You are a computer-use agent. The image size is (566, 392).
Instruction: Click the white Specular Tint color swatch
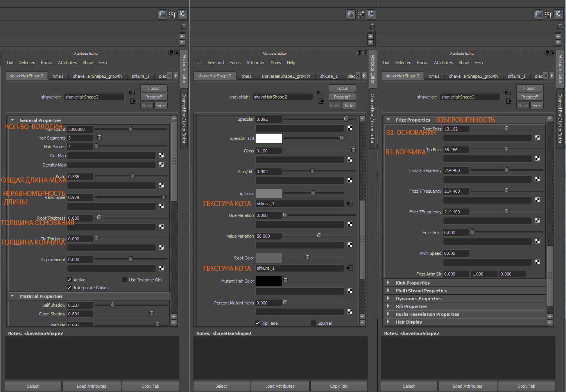click(x=269, y=138)
